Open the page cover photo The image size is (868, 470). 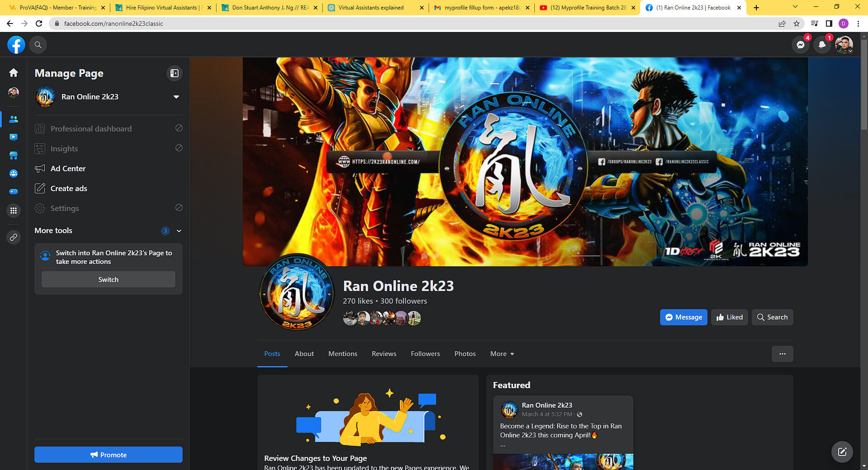[x=525, y=161]
